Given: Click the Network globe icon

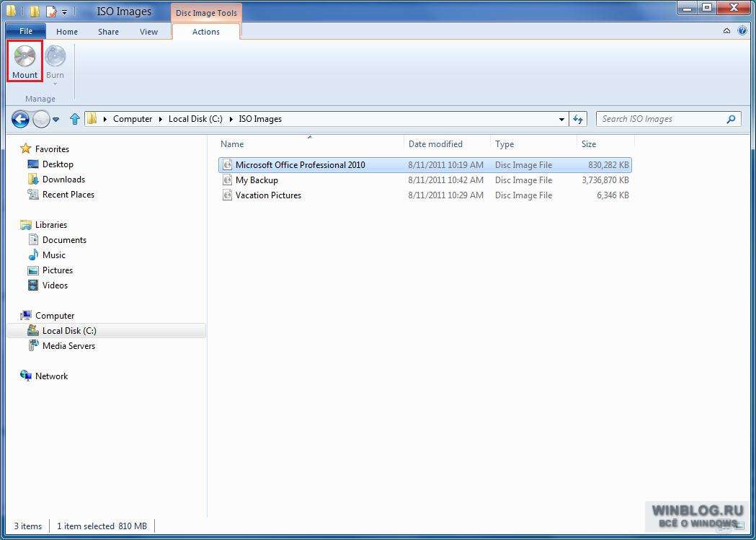Looking at the screenshot, I should 25,376.
